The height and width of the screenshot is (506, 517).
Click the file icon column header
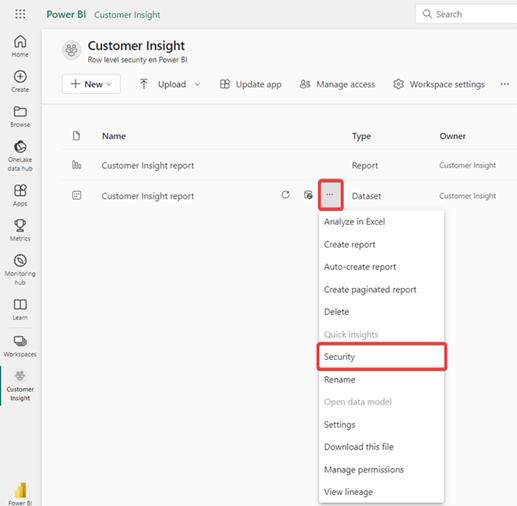pos(76,136)
